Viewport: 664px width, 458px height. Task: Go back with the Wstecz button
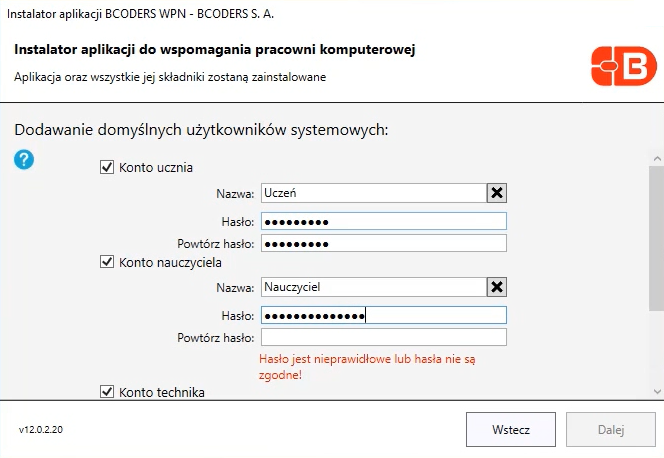pos(511,430)
